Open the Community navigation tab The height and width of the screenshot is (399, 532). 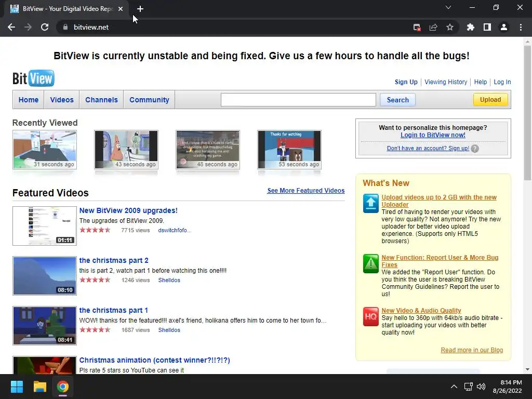[149, 100]
